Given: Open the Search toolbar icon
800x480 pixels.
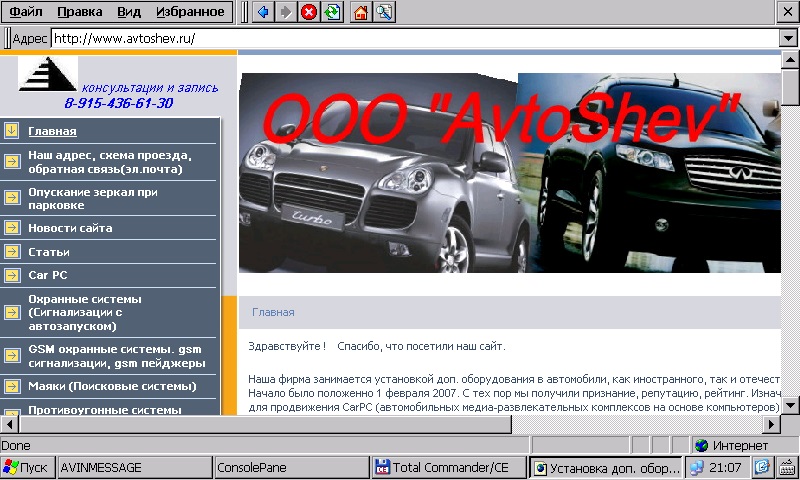Looking at the screenshot, I should pyautogui.click(x=384, y=12).
